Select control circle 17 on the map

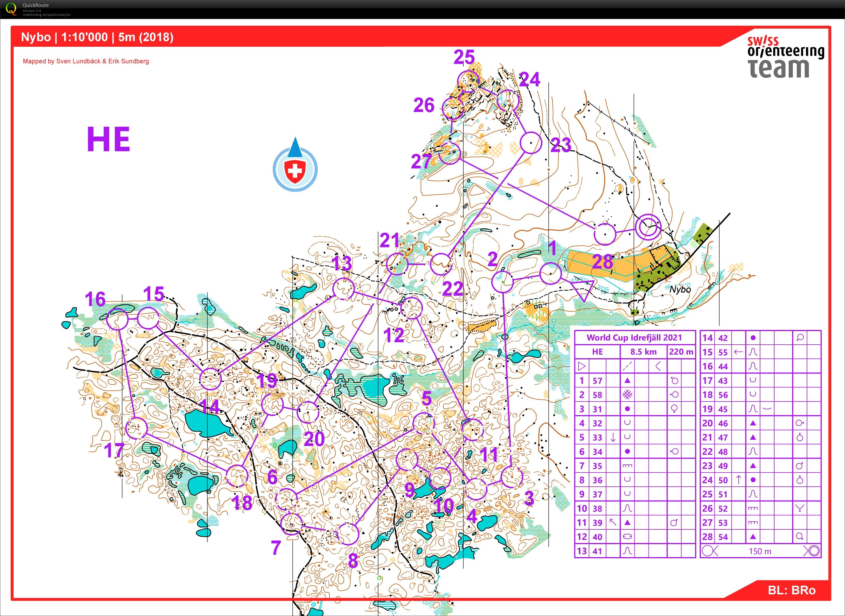tap(137, 428)
